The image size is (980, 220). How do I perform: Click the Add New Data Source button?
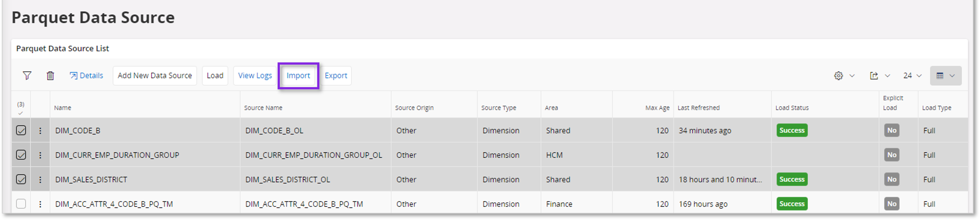coord(154,75)
